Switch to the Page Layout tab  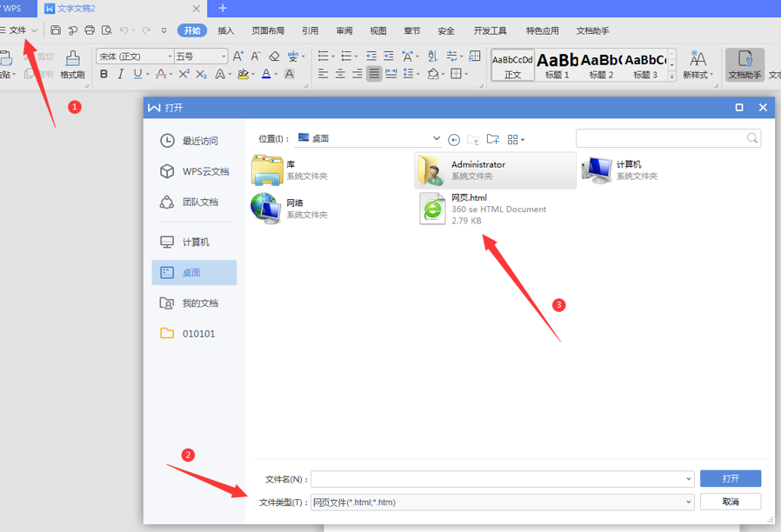pos(268,30)
